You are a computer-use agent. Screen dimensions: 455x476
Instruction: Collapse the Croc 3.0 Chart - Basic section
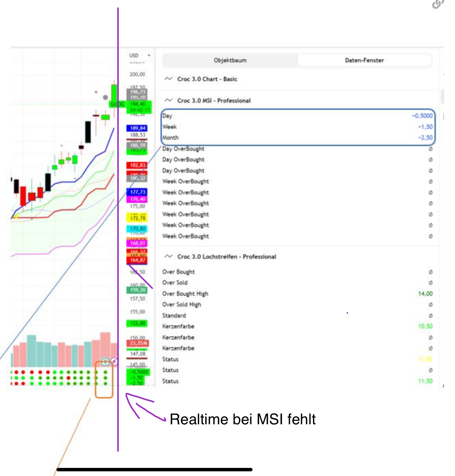click(x=168, y=79)
